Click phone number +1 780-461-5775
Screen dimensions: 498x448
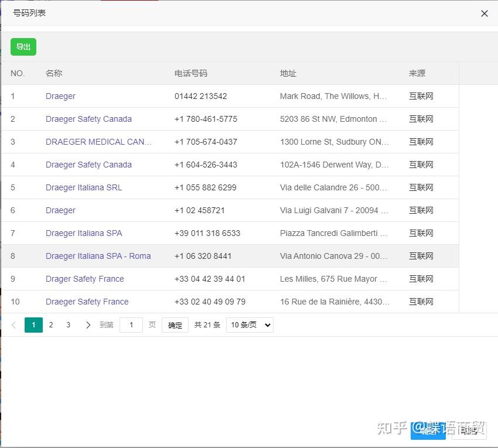pyautogui.click(x=206, y=119)
